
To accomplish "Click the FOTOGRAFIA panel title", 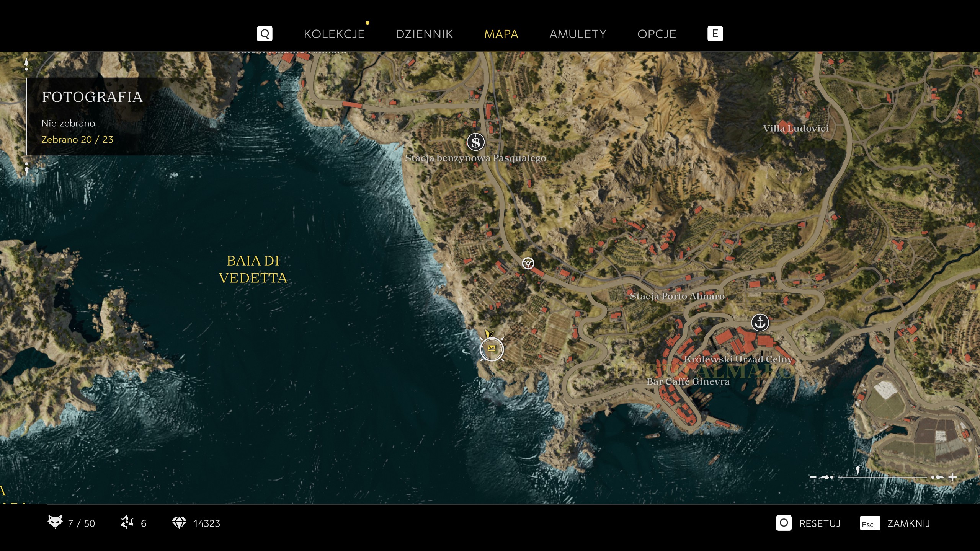I will (92, 97).
